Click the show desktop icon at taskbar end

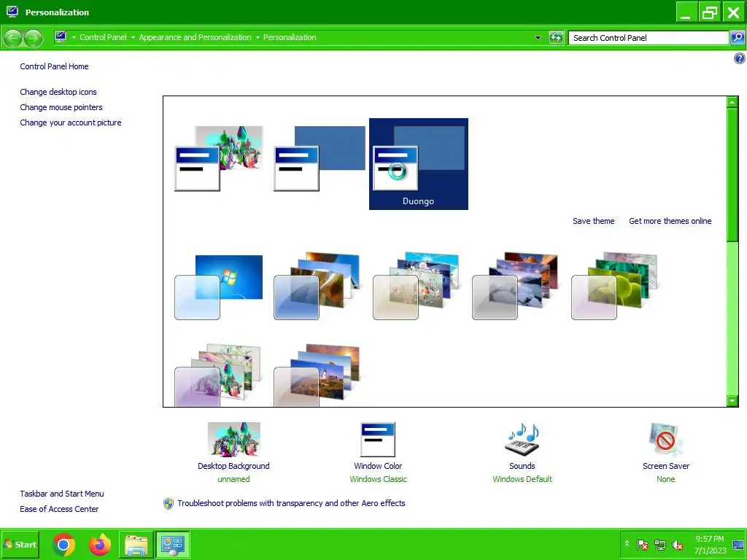[x=738, y=544]
